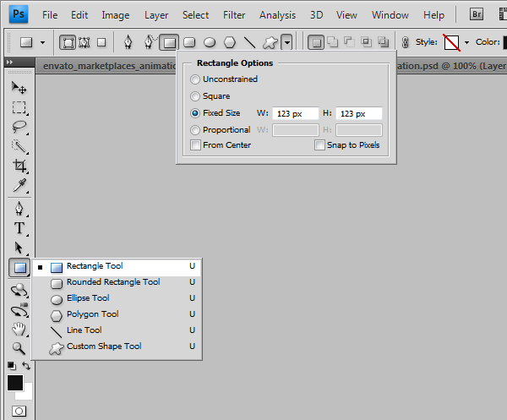Toggle the layer style link icon
Image resolution: width=507 pixels, height=420 pixels.
[x=405, y=42]
